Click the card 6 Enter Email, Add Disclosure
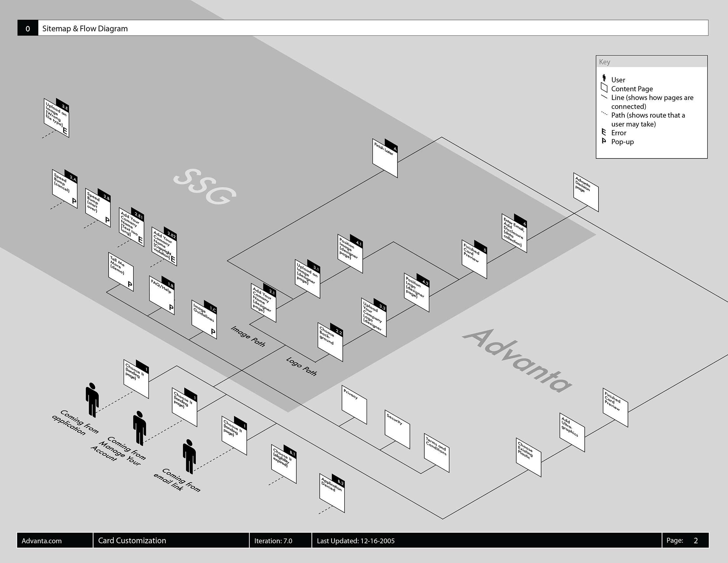728x563 pixels. [514, 233]
